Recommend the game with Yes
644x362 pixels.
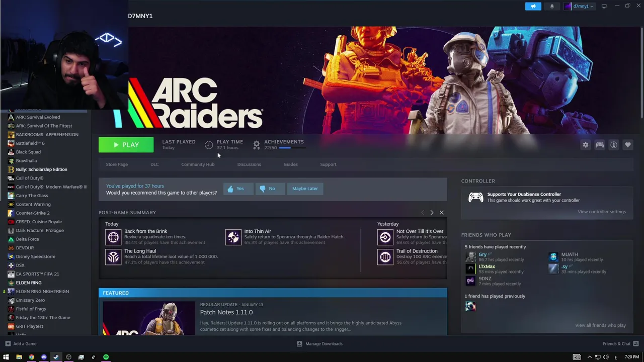point(238,189)
